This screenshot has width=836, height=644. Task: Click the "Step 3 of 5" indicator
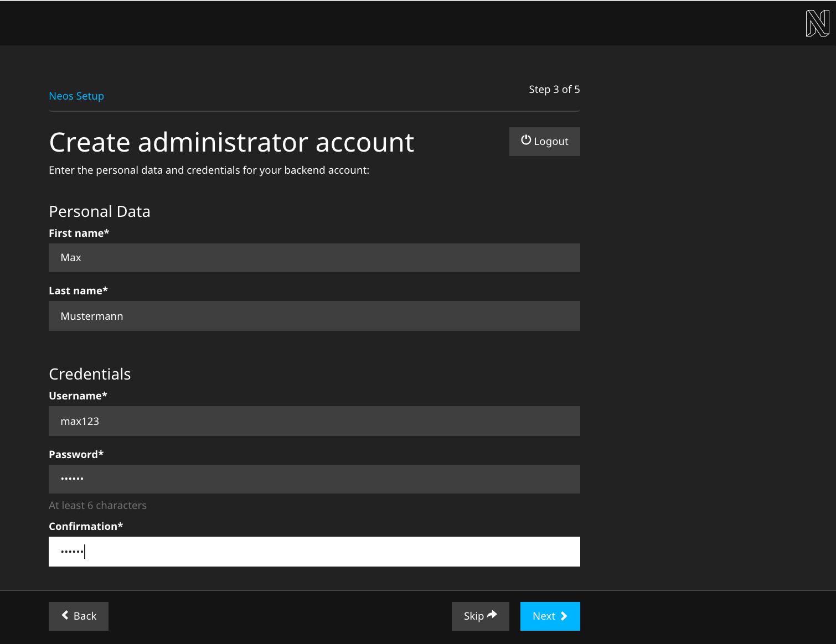[554, 89]
